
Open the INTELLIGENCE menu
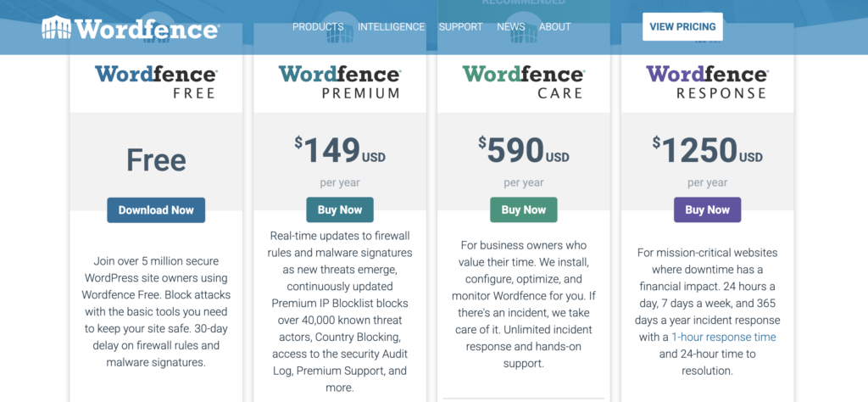(392, 26)
